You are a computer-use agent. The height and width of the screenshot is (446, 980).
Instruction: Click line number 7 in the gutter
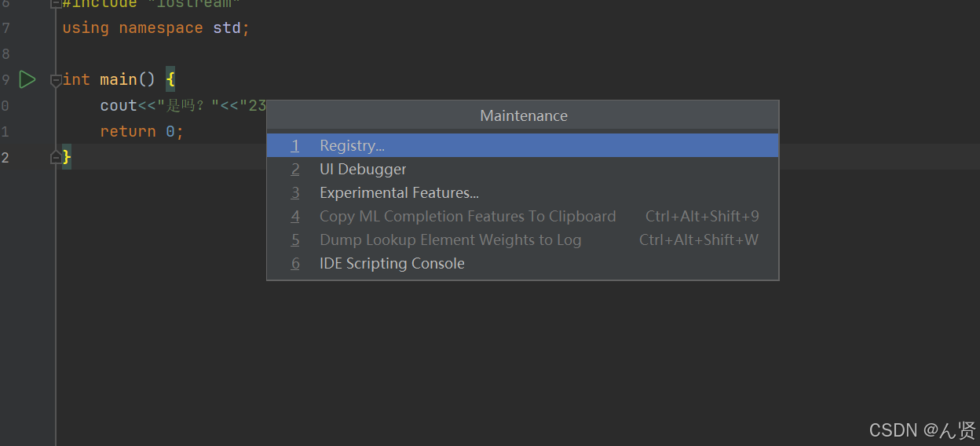tap(6, 28)
